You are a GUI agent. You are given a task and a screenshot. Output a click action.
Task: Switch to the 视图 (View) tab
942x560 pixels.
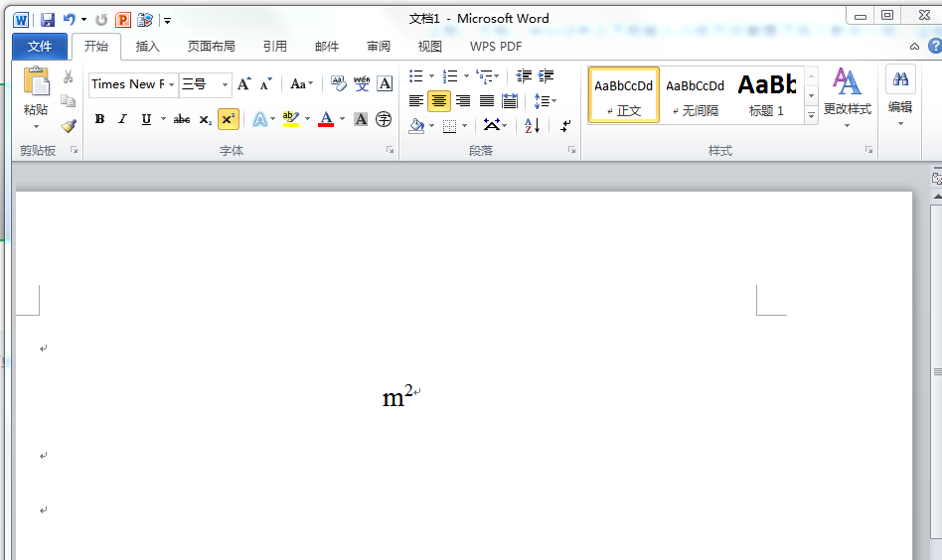point(429,47)
